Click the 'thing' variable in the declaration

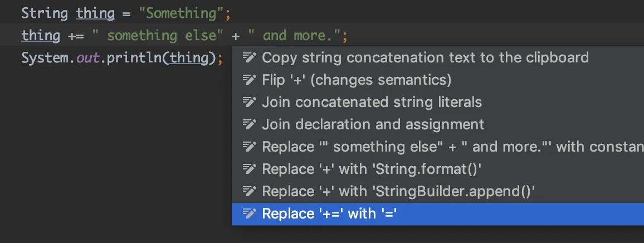[x=96, y=13]
